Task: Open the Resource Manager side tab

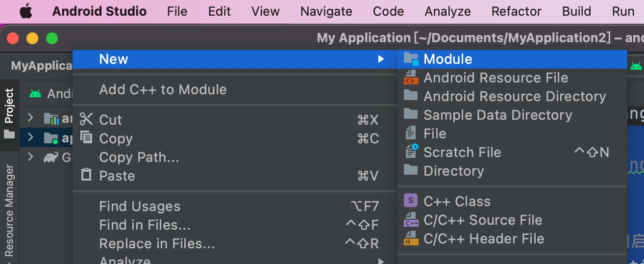Action: [x=9, y=211]
